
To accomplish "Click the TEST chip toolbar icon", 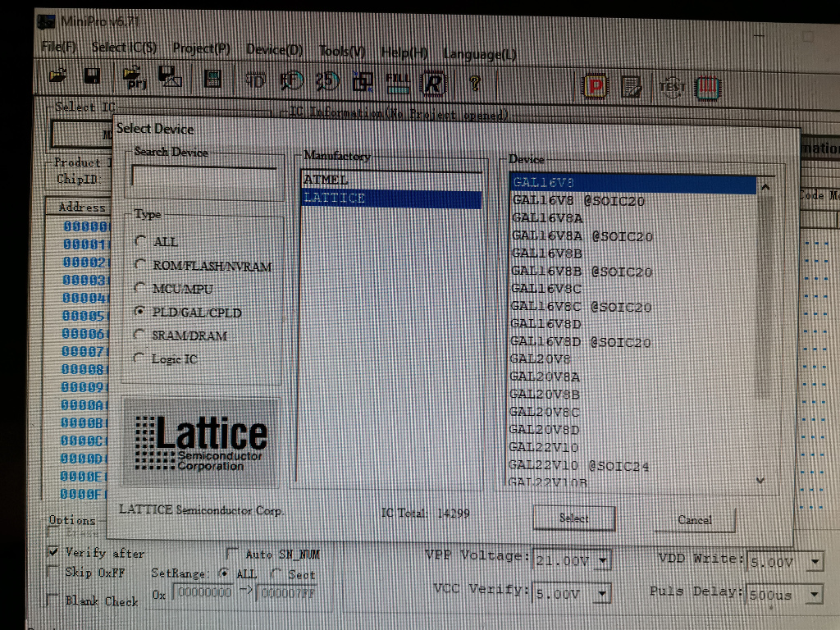I will click(x=672, y=86).
